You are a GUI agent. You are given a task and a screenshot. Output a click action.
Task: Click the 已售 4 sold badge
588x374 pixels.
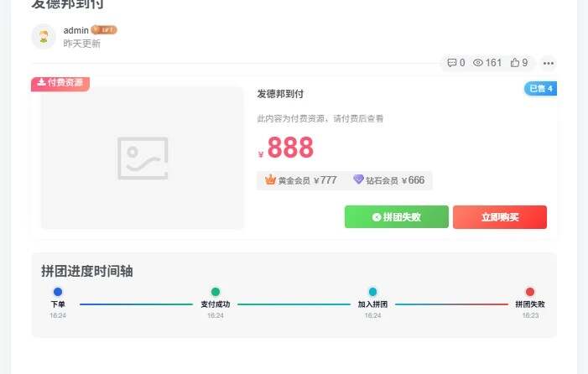click(x=540, y=88)
